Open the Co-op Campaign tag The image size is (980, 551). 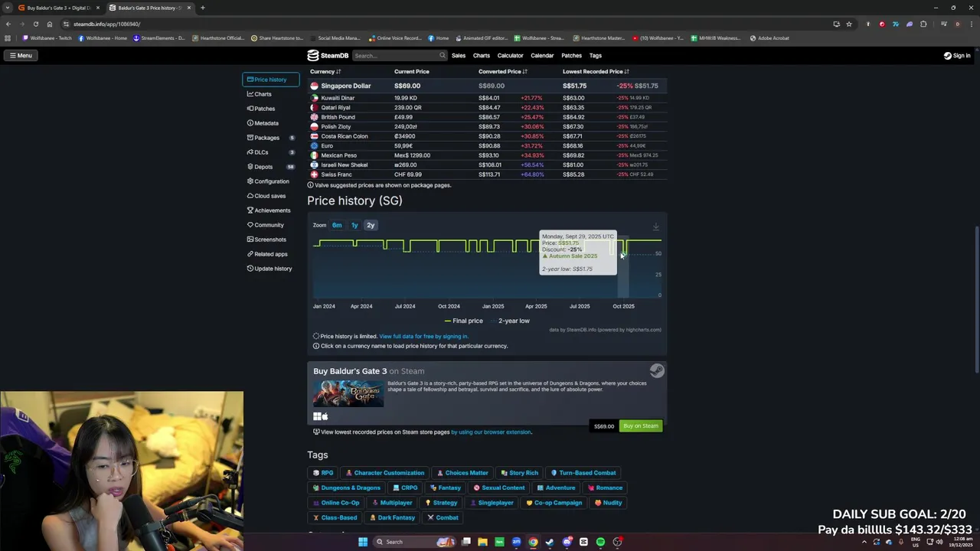pyautogui.click(x=554, y=503)
